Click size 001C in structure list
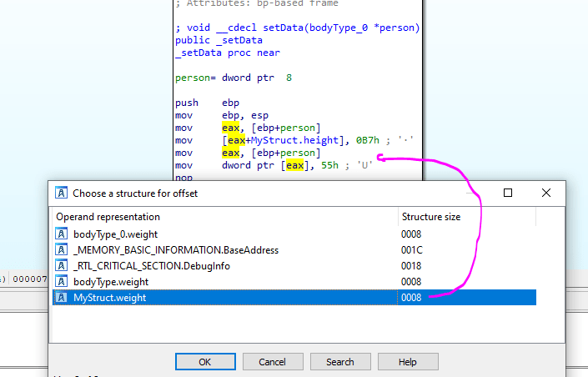The width and height of the screenshot is (588, 377). [411, 250]
